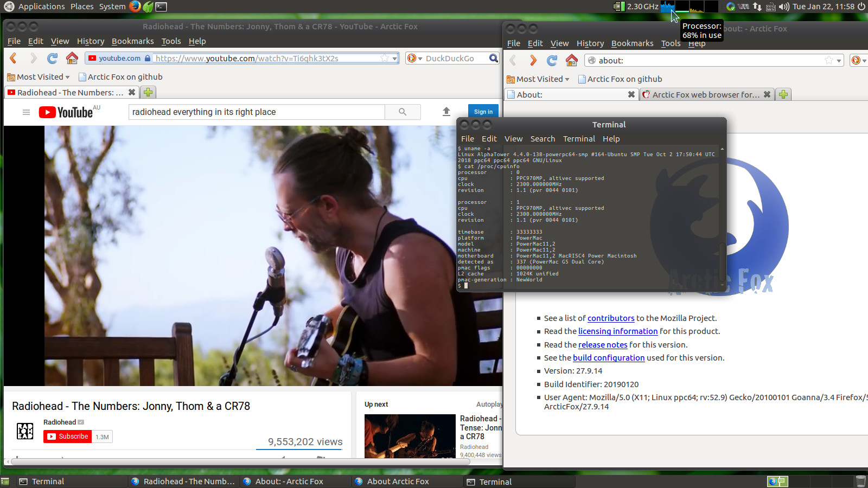The height and width of the screenshot is (488, 868).
Task: Expand Most Visited in About window
Action: [538, 79]
